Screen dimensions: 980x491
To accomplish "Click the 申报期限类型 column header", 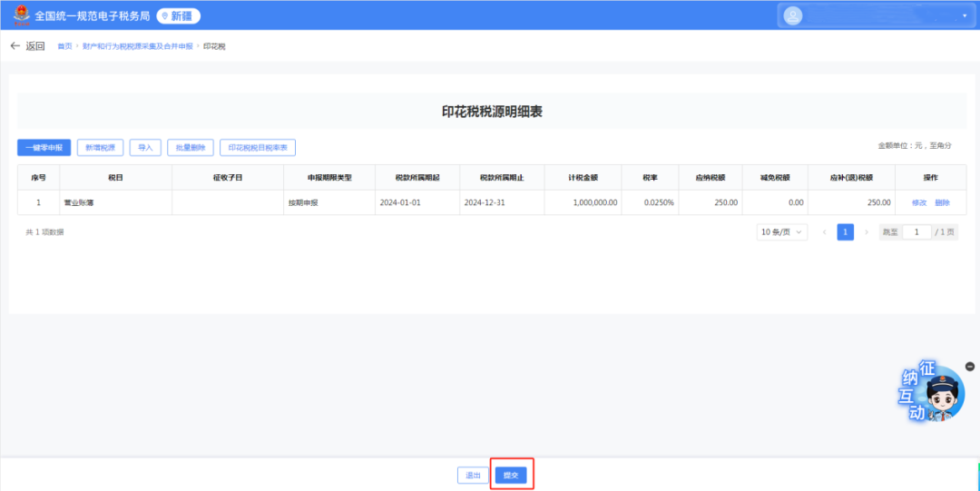I will 329,178.
